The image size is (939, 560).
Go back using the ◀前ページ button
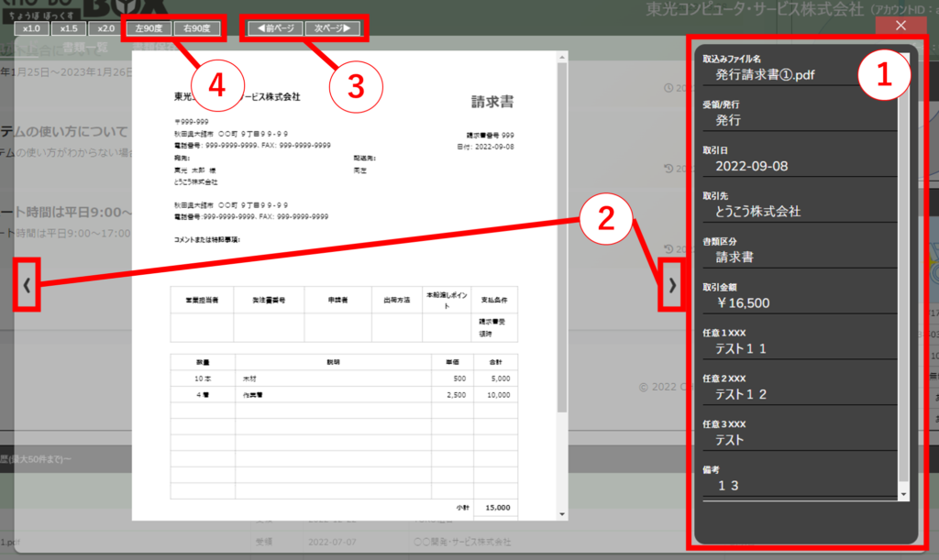(275, 28)
